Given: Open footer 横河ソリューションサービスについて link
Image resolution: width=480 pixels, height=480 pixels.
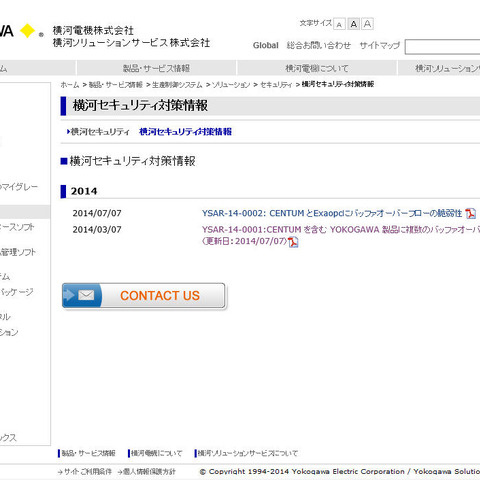Looking at the screenshot, I should (x=248, y=453).
